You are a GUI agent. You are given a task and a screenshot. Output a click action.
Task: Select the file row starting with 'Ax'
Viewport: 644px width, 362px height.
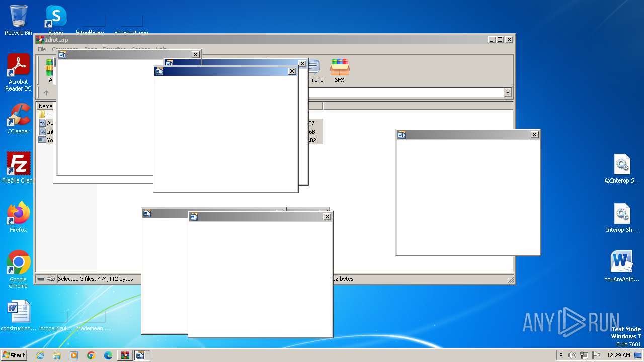coord(46,123)
